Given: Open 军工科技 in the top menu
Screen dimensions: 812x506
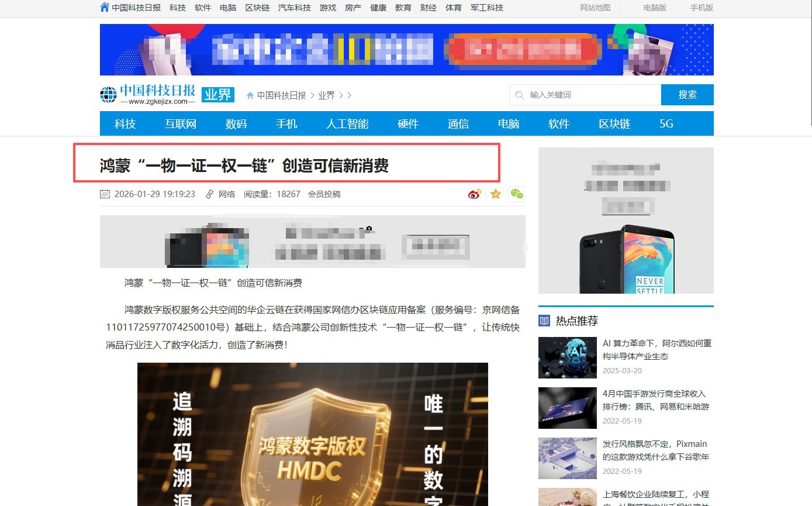Looking at the screenshot, I should tap(487, 8).
